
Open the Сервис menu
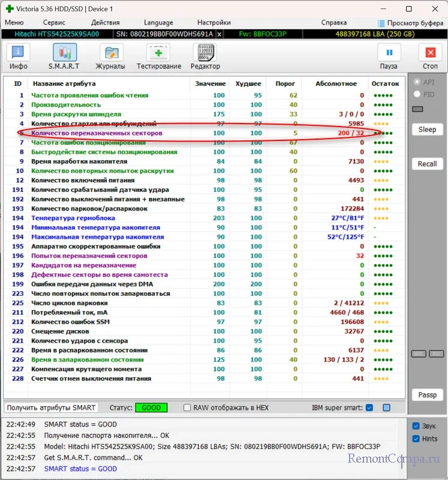tap(54, 23)
